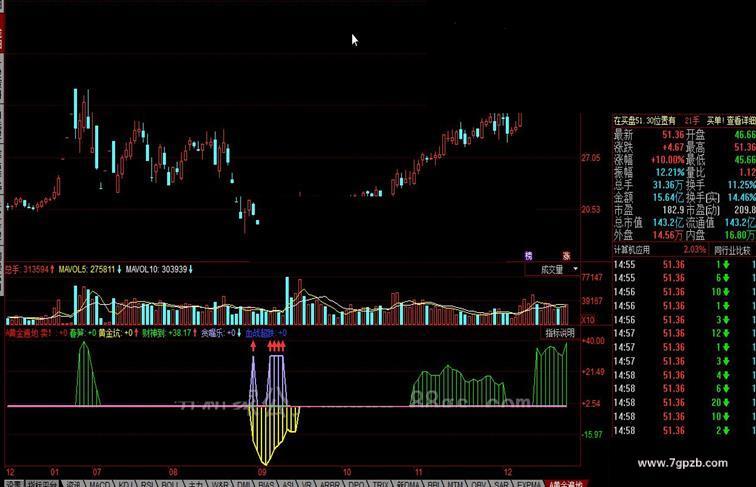Click the 涨跌 +4.67 change value

coord(673,147)
